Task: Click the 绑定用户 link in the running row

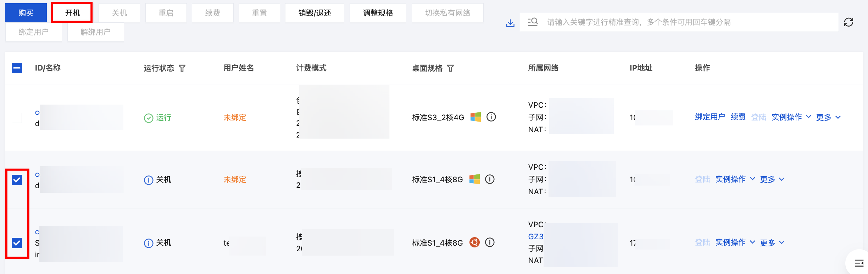Action: coord(710,117)
